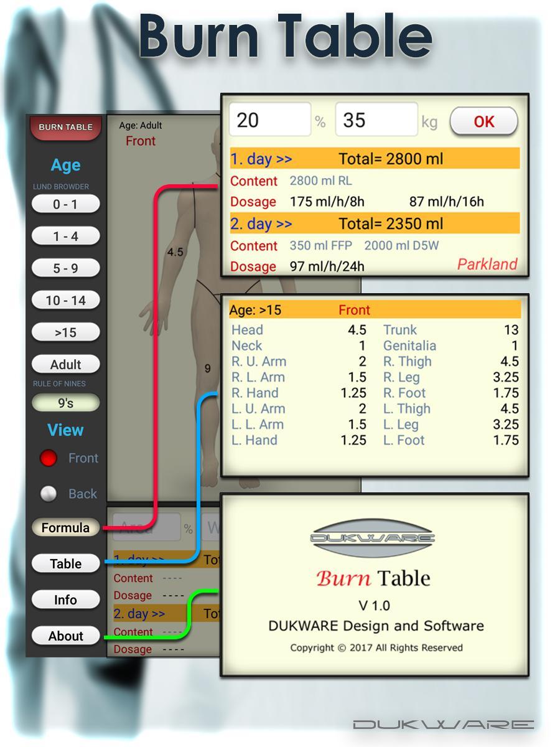Click the "350 ml FFP" content value

pyautogui.click(x=322, y=246)
